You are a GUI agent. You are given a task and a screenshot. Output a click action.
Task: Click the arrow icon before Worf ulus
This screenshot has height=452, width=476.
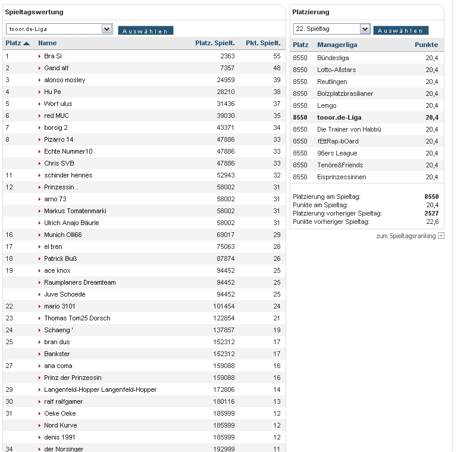pyautogui.click(x=40, y=104)
